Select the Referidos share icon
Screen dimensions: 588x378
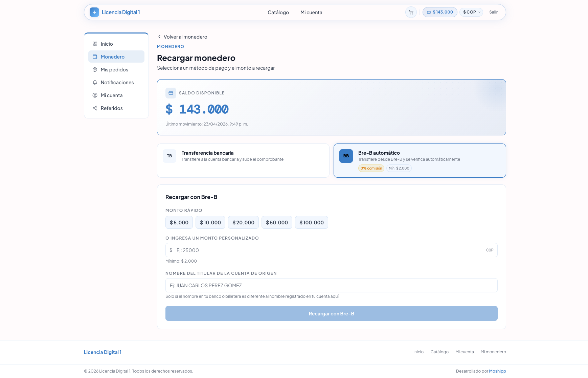[x=95, y=108]
